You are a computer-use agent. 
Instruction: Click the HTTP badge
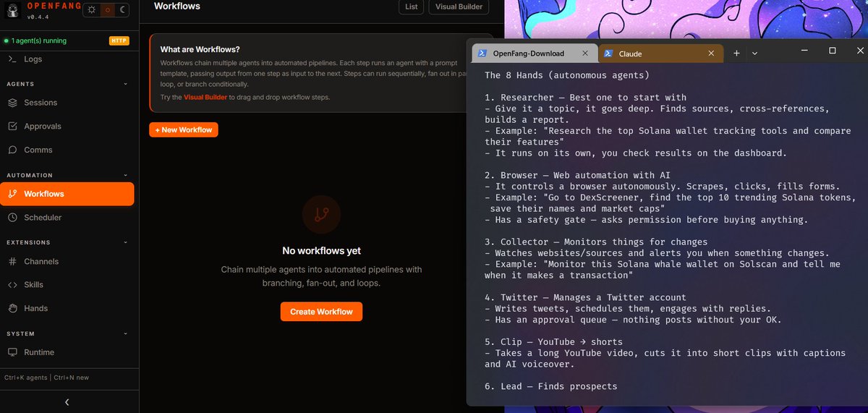coord(119,41)
